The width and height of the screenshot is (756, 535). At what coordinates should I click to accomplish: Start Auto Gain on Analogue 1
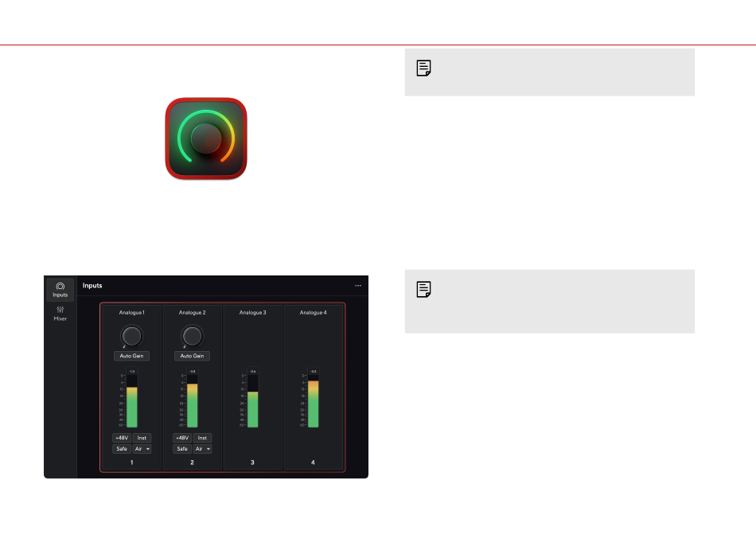click(131, 356)
